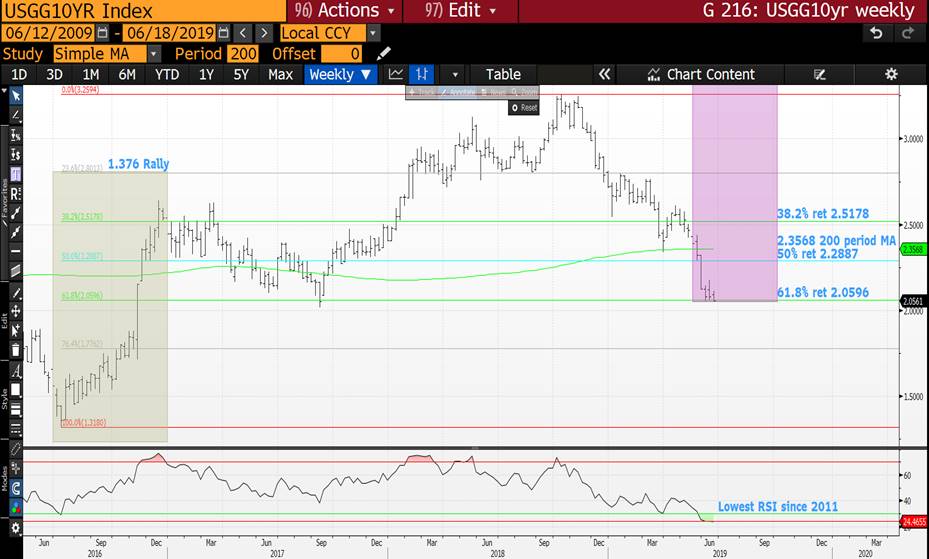Select the 1M time range
The width and height of the screenshot is (929, 559).
point(91,75)
